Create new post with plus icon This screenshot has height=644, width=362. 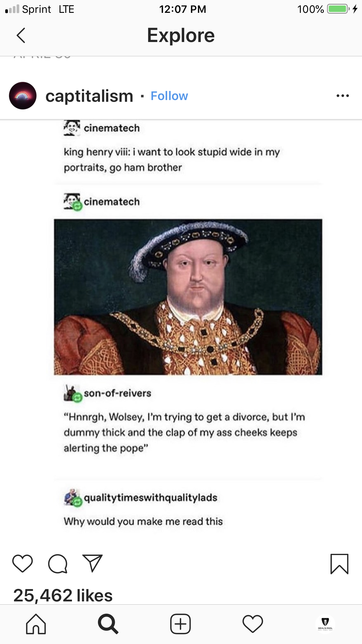[x=180, y=624]
